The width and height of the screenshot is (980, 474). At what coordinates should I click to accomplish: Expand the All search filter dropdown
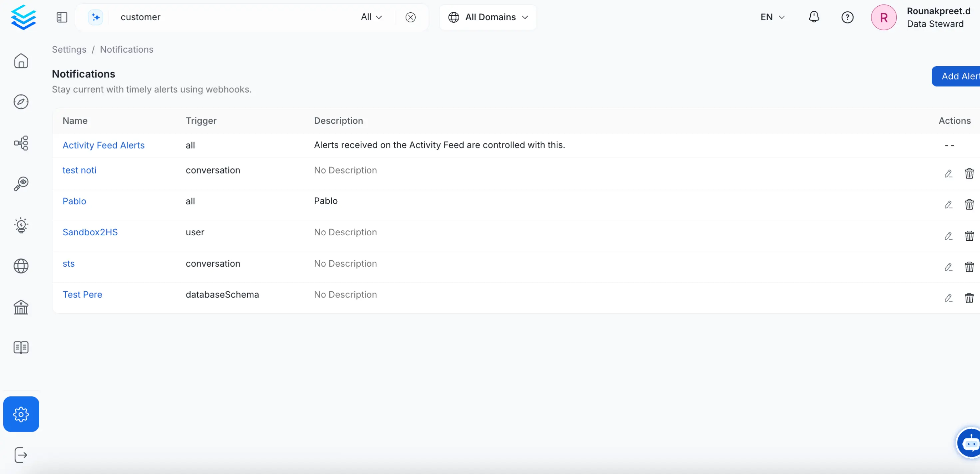(x=371, y=17)
